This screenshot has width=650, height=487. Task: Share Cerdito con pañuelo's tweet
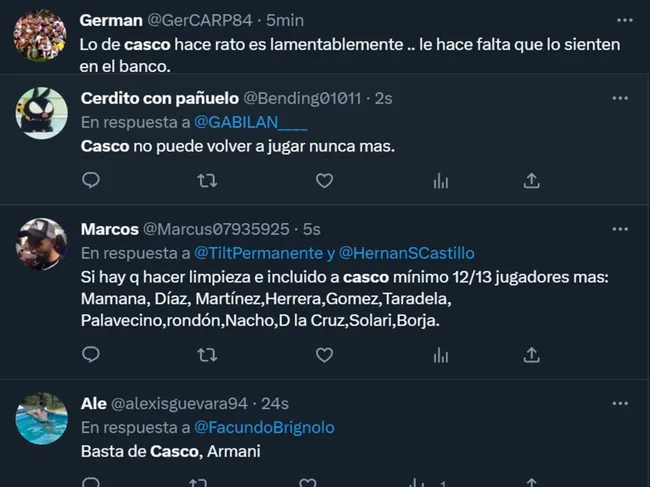pyautogui.click(x=532, y=180)
